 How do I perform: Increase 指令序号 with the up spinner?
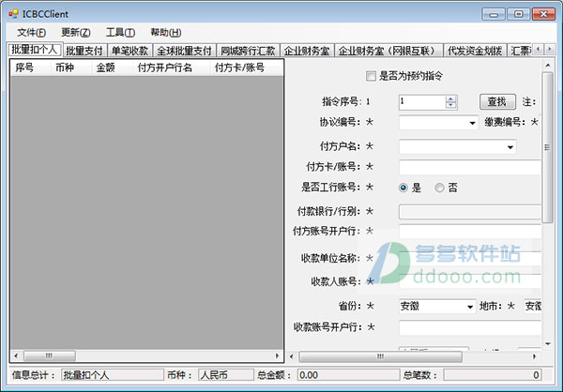point(451,99)
